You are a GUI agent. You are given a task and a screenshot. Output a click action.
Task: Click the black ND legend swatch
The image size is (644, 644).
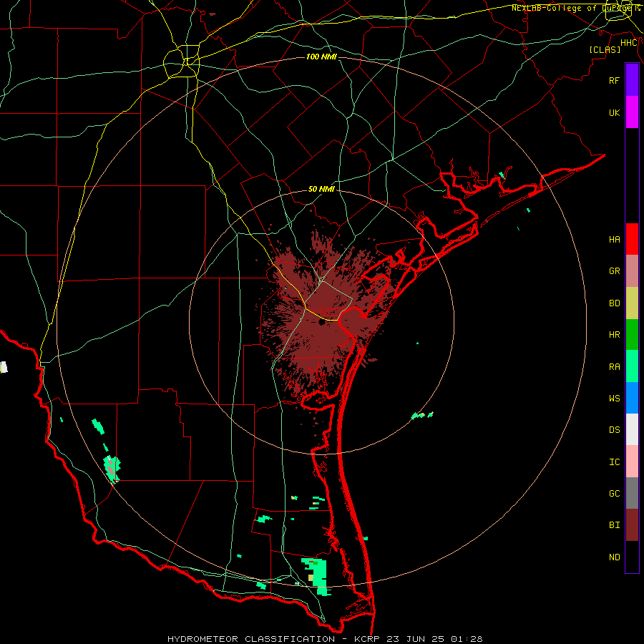point(632,557)
